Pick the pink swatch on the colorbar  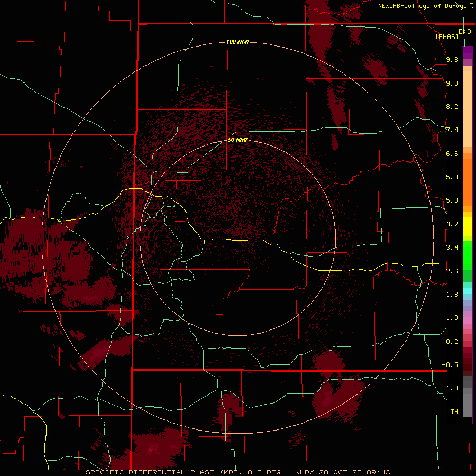[x=467, y=321]
